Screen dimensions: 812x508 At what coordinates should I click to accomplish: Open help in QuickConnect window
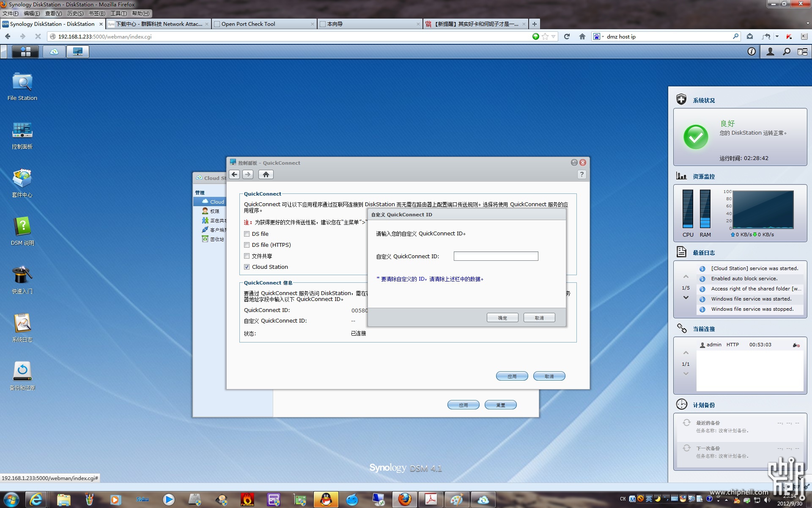click(x=582, y=174)
